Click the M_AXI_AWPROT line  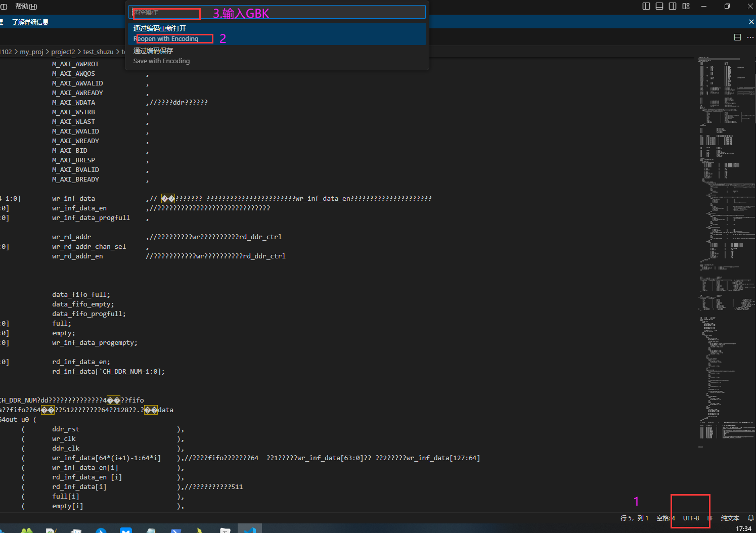click(x=75, y=64)
